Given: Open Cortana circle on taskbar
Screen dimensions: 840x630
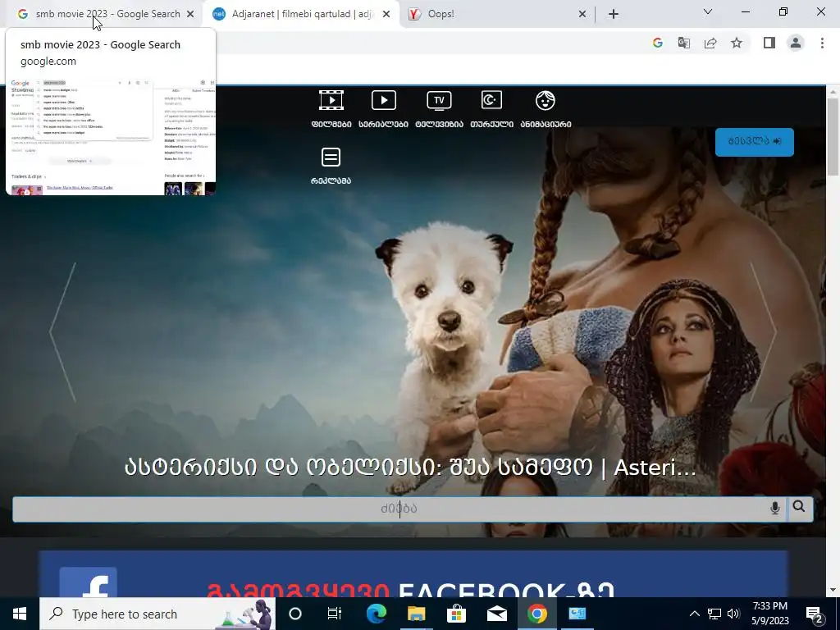Looking at the screenshot, I should coord(295,614).
